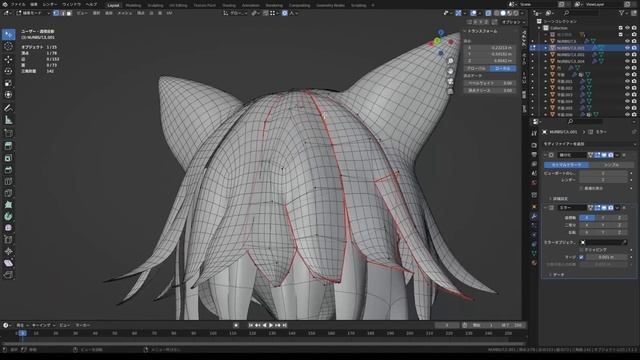Collapse the トランスフォーム panel
Screen dimensions: 640x360
(x=482, y=31)
